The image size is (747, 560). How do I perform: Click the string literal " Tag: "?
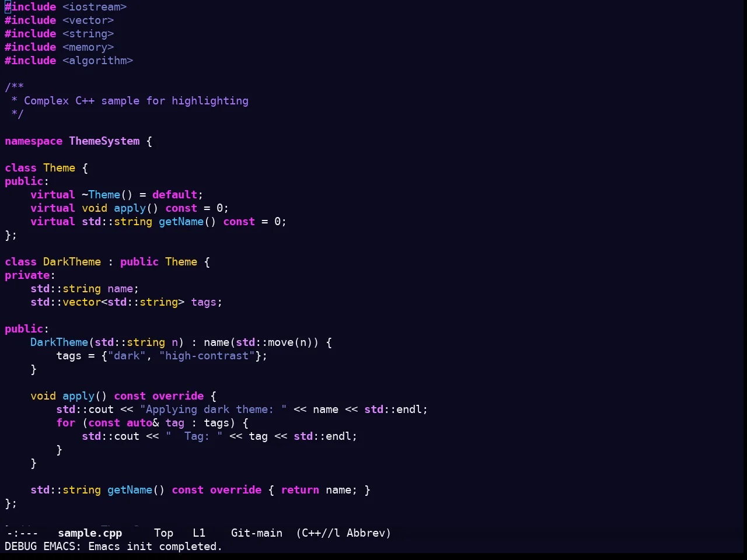tap(194, 436)
